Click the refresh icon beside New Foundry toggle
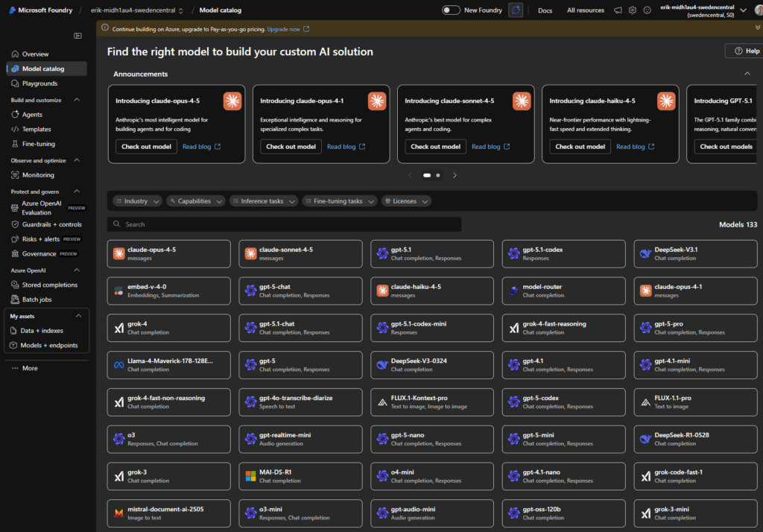 click(x=516, y=10)
